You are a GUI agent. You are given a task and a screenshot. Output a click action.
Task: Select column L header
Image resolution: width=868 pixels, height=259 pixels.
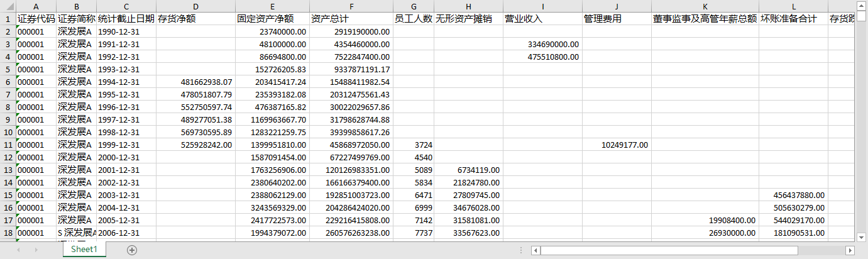coord(793,6)
